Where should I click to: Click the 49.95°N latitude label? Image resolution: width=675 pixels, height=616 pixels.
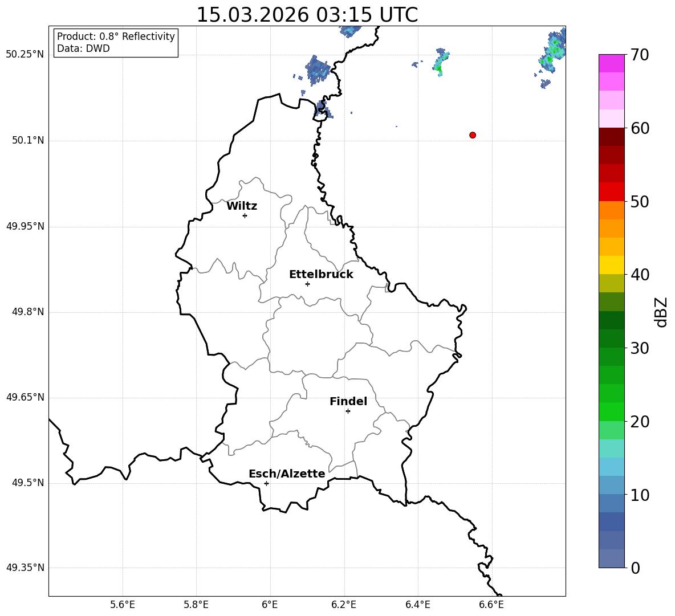(25, 226)
